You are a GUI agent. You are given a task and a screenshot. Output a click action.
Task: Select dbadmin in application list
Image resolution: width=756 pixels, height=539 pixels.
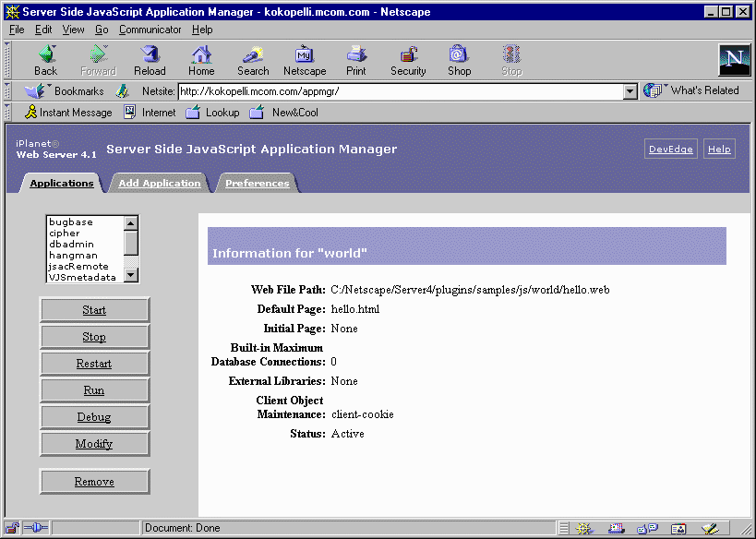pos(85,244)
